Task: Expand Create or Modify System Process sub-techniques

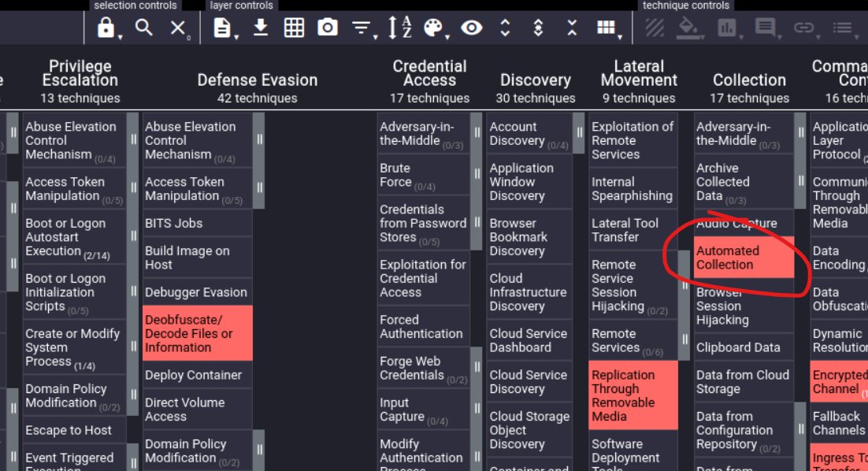Action: click(x=133, y=347)
